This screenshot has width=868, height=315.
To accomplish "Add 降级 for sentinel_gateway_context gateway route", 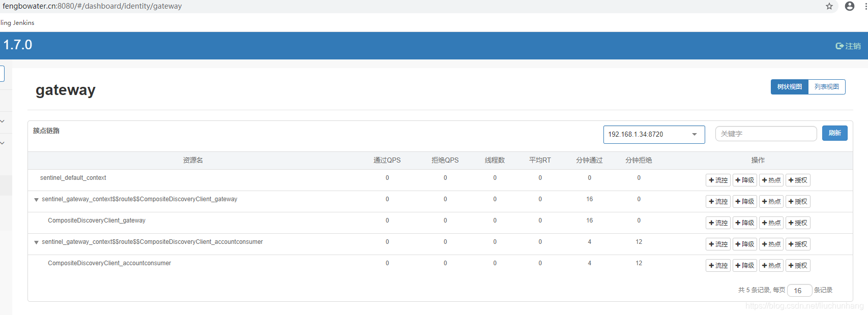I will pos(745,202).
